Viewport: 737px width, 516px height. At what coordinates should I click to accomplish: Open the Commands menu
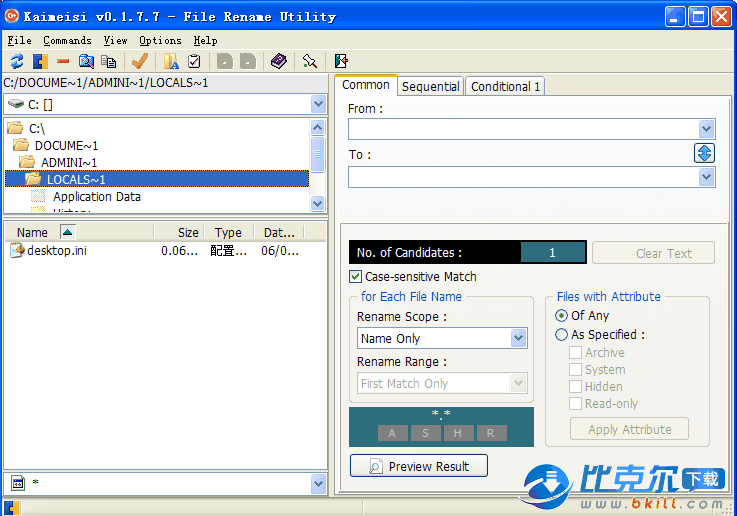coord(67,41)
